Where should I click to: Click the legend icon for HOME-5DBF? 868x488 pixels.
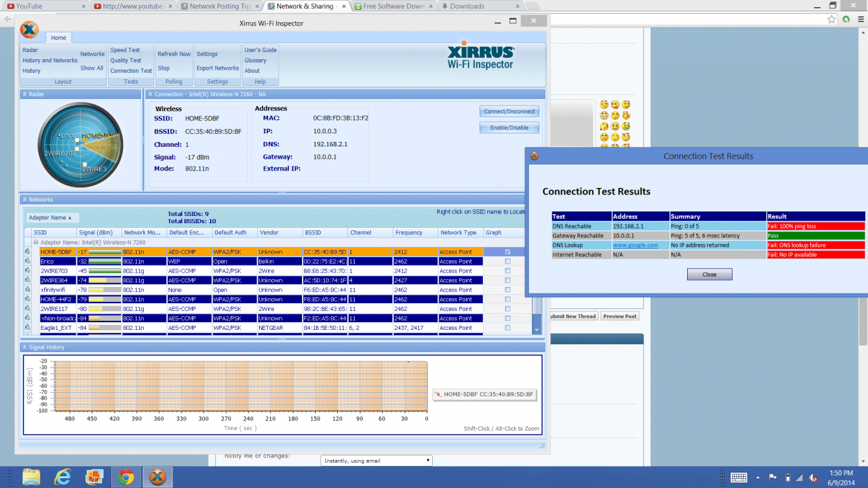(439, 394)
